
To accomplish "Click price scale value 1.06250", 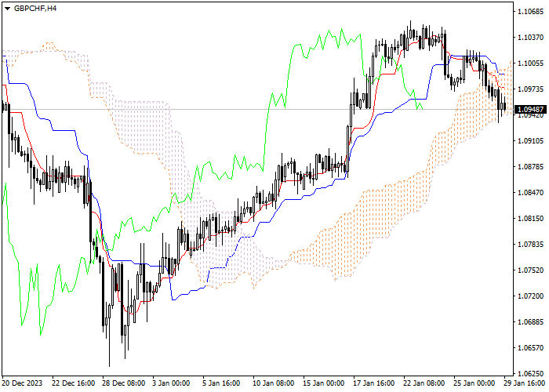I will click(530, 373).
